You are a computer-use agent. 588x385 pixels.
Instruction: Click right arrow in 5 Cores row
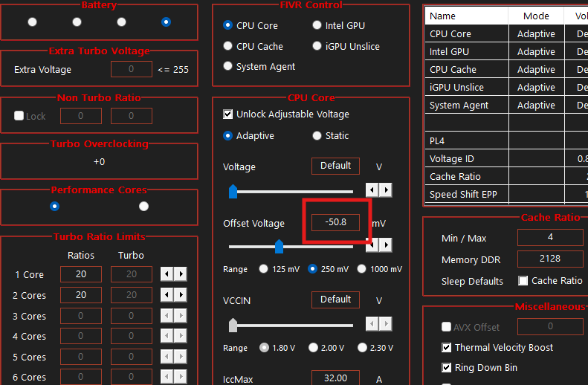coord(181,357)
